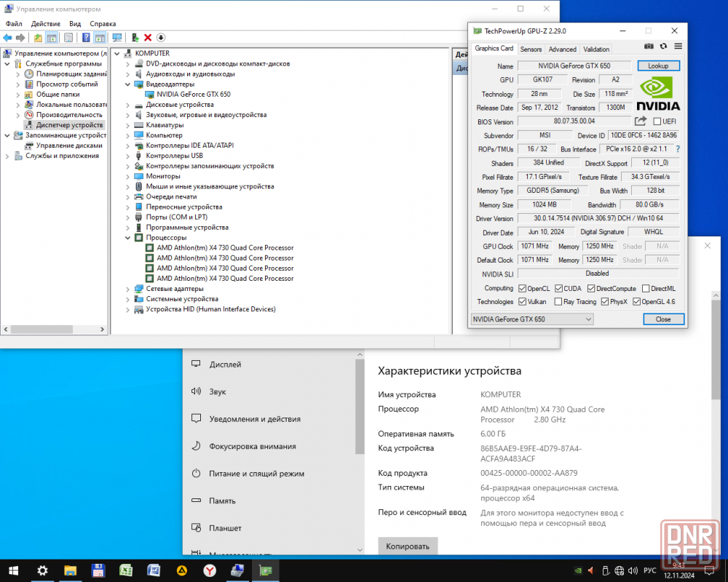This screenshot has height=582, width=728.
Task: Open Help via blue question mark icon
Action: pyautogui.click(x=86, y=38)
